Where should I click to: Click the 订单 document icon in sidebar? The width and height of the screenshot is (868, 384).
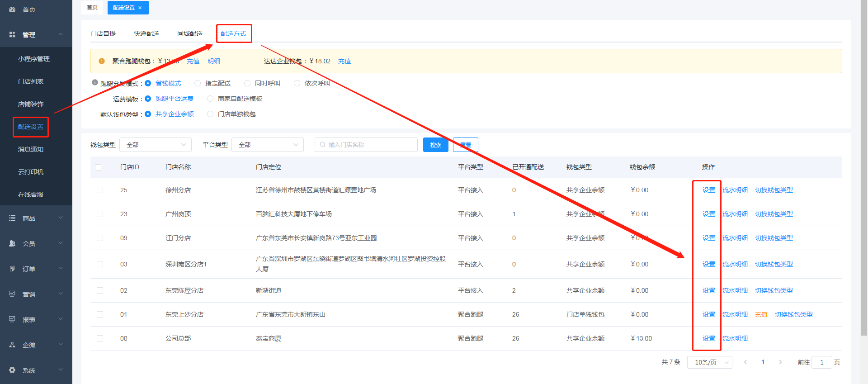click(x=12, y=269)
